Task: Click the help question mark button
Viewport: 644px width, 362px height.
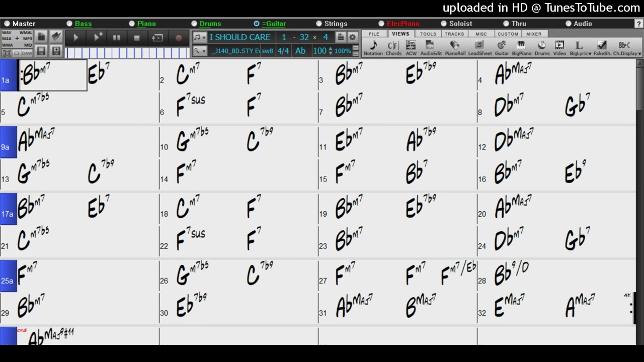Action: tap(639, 24)
